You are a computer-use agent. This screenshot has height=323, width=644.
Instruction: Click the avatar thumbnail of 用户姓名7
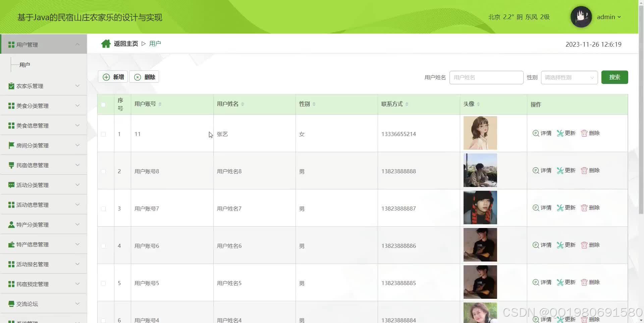480,207
